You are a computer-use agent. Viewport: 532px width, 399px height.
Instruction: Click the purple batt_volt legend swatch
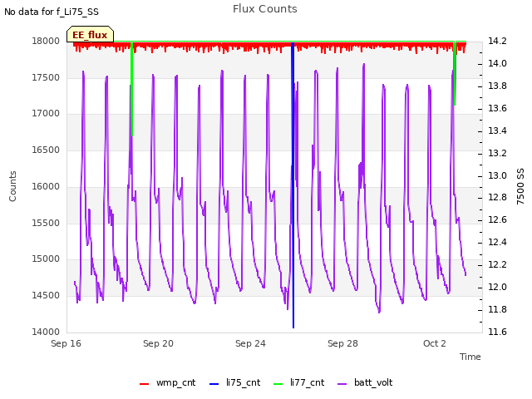(342, 384)
